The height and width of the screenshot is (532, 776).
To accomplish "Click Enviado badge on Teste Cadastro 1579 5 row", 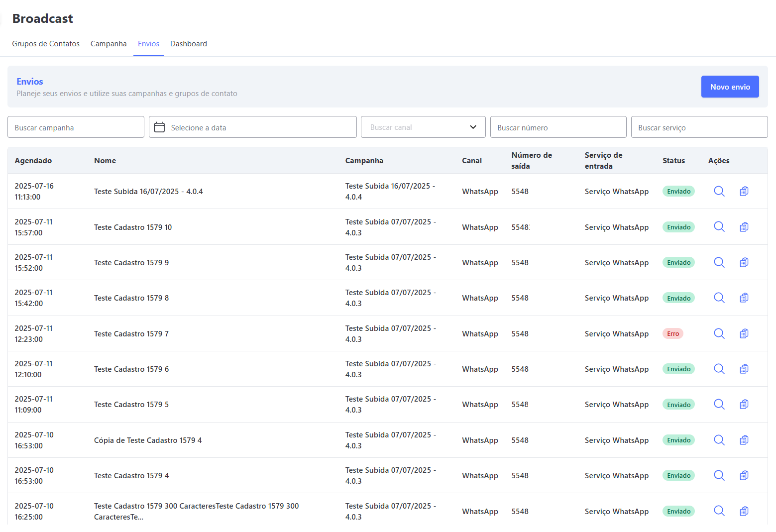I will click(678, 404).
